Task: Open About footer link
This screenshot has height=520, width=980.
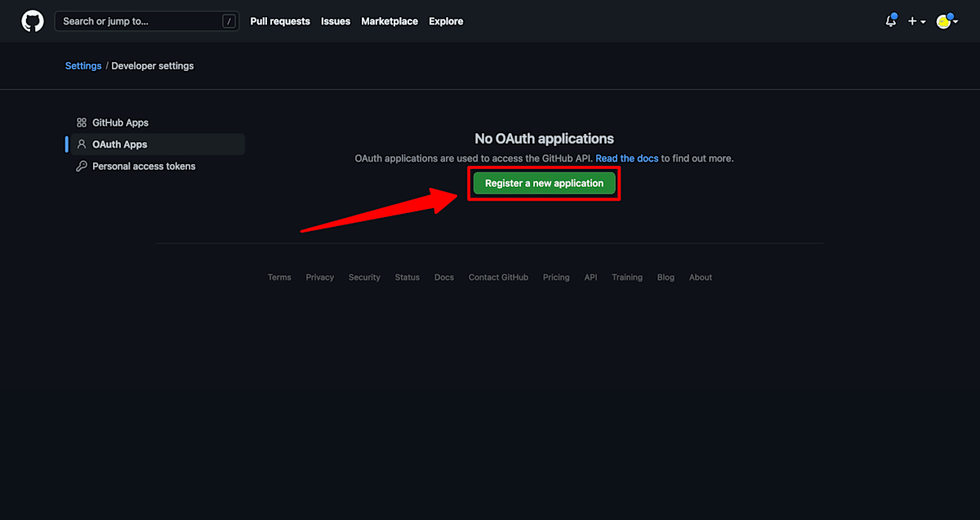Action: (701, 278)
